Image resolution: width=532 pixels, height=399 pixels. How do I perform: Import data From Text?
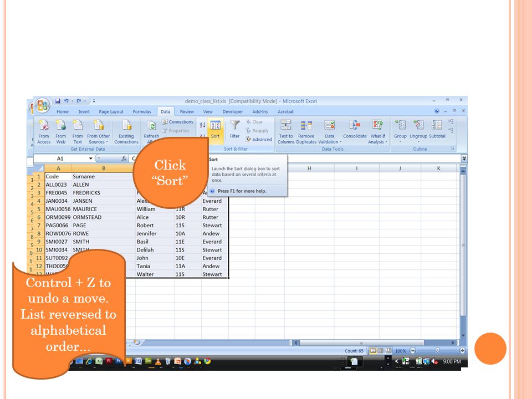(x=78, y=132)
